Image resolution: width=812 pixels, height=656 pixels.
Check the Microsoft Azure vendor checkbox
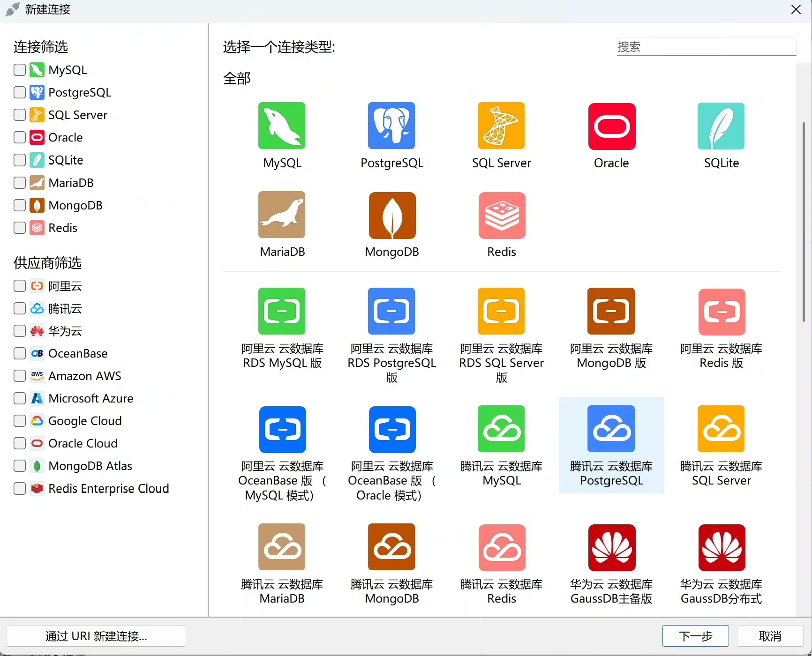point(20,398)
